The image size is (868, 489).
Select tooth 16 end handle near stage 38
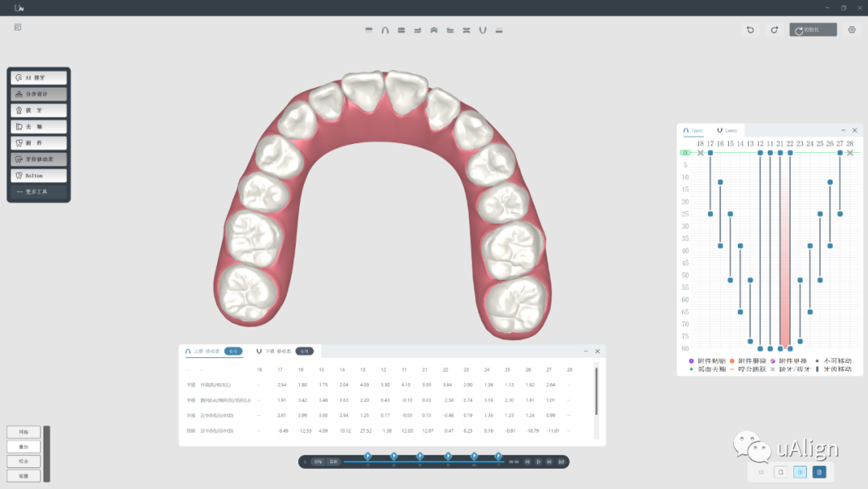[x=720, y=246]
